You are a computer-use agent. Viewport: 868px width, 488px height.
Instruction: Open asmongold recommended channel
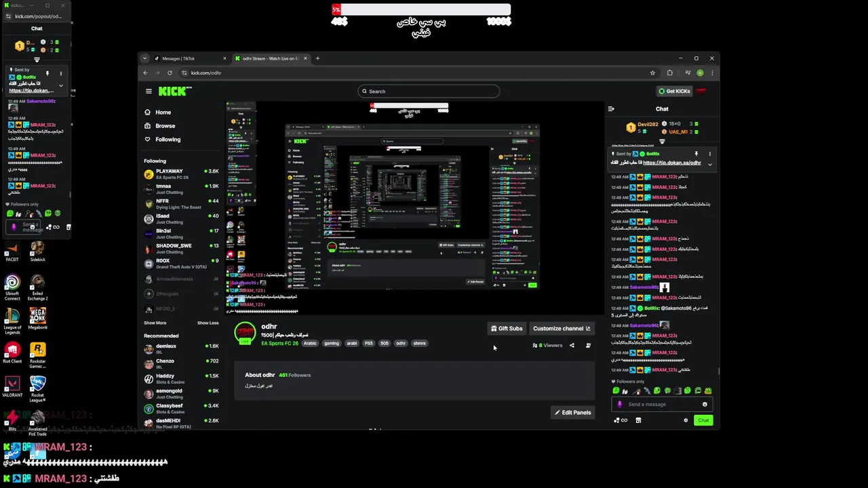(181, 394)
